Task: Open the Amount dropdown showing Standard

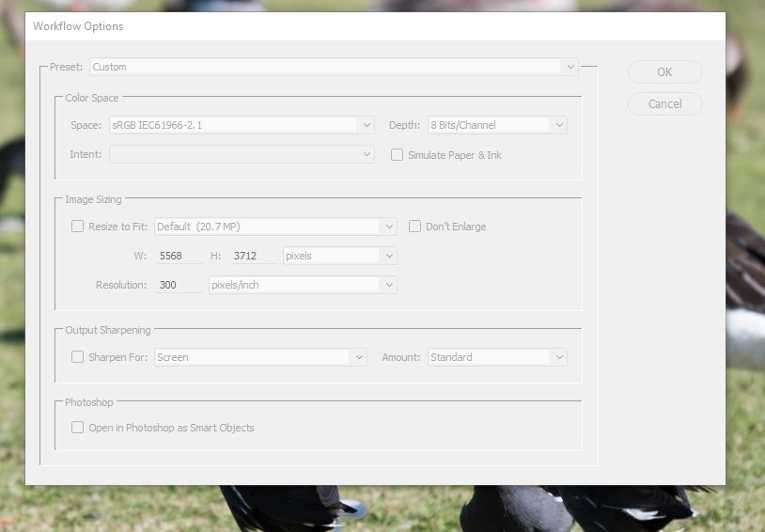Action: (497, 357)
